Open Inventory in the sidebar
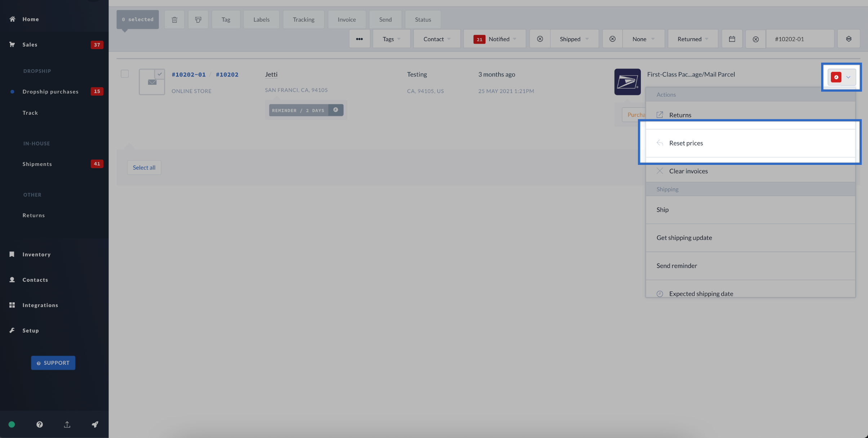Viewport: 868px width, 438px height. pyautogui.click(x=36, y=254)
